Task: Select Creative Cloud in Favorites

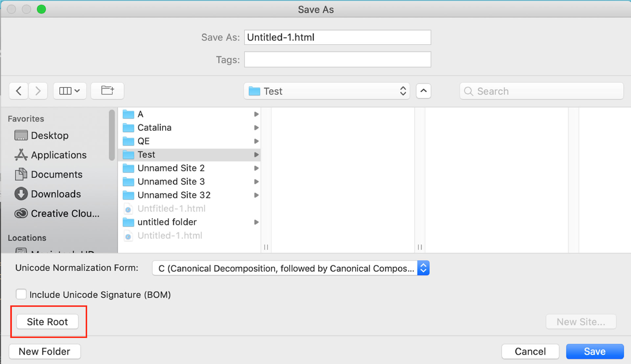Action: pos(64,213)
